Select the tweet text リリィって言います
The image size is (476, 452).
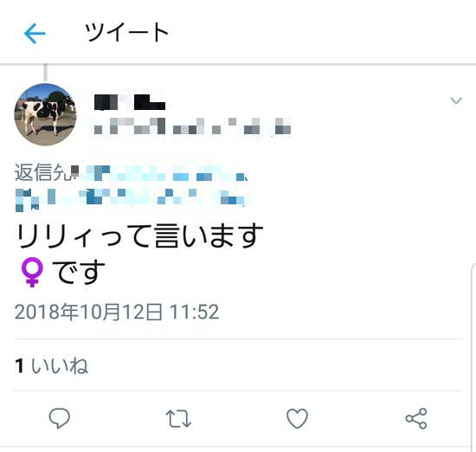[139, 236]
